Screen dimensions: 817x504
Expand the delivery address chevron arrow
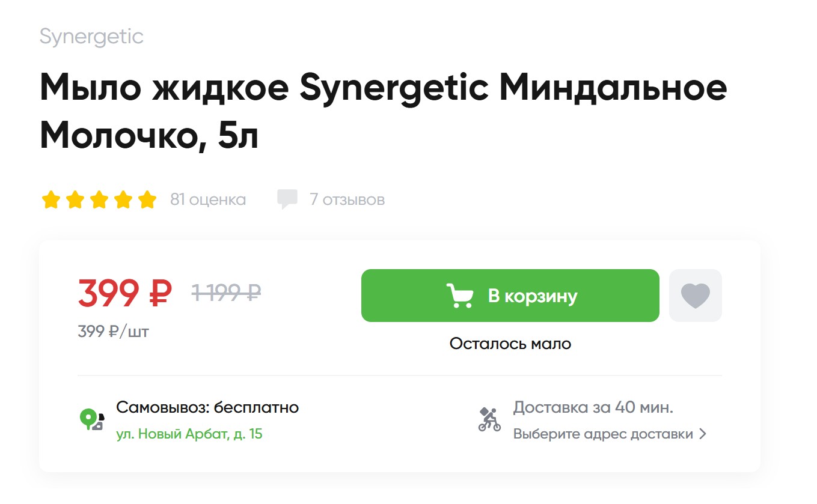[703, 434]
